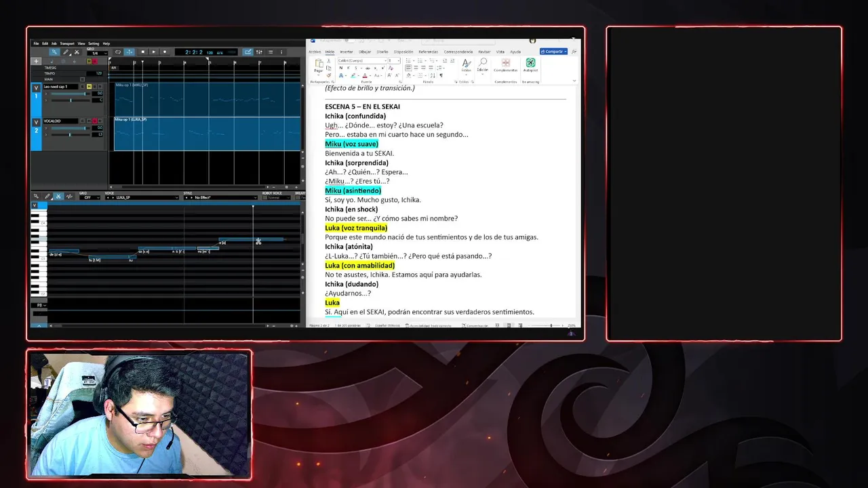Open the File menu in VOCALOID
The height and width of the screenshot is (488, 868).
pyautogui.click(x=36, y=43)
